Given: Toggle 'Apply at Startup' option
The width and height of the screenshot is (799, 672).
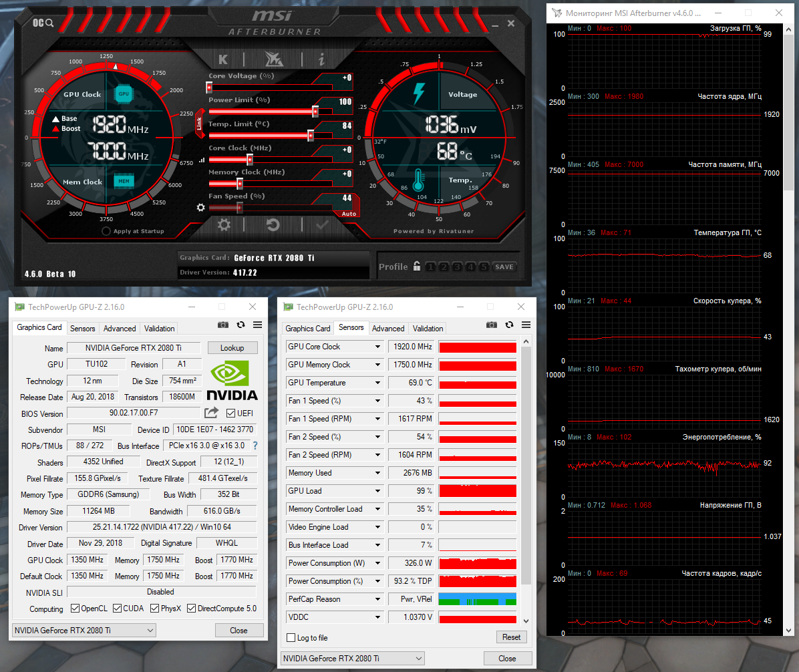Looking at the screenshot, I should (x=106, y=231).
